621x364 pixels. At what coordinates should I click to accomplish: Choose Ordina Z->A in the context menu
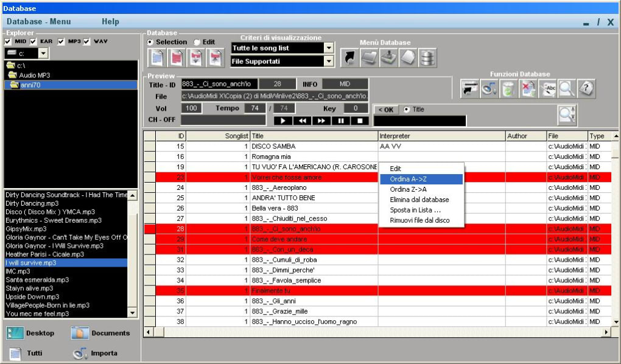point(421,189)
